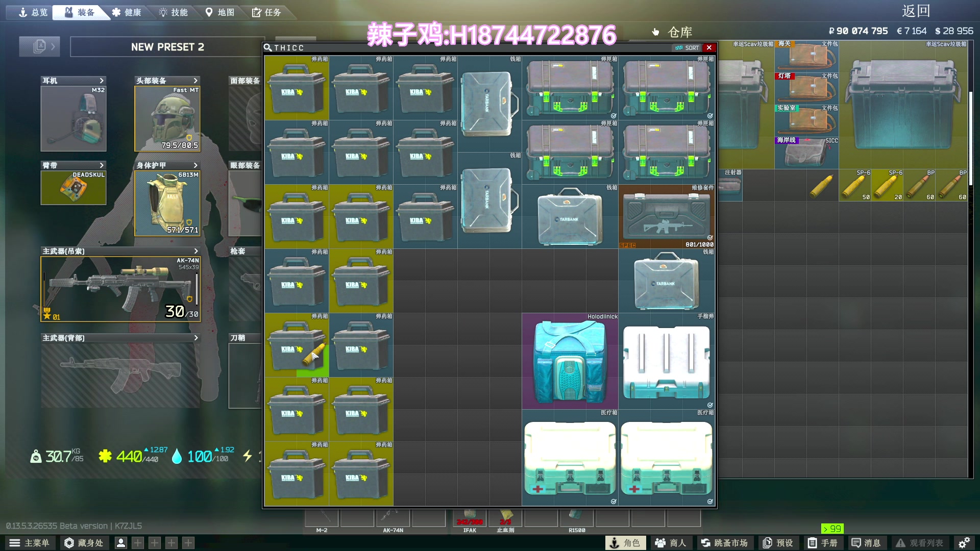Select the SP-6 ammo stack of 50
This screenshot has width=980, height=551.
coord(855,185)
